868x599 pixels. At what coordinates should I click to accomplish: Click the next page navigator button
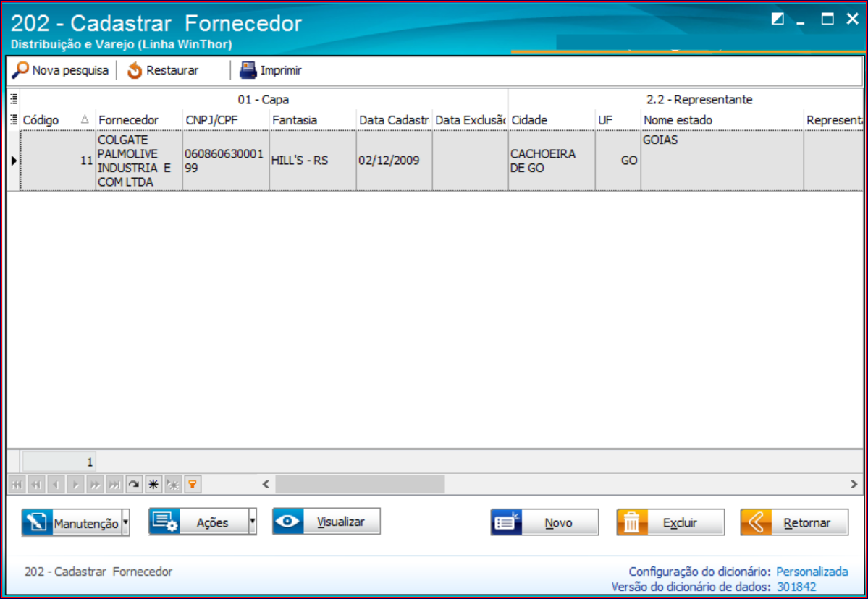coord(96,485)
